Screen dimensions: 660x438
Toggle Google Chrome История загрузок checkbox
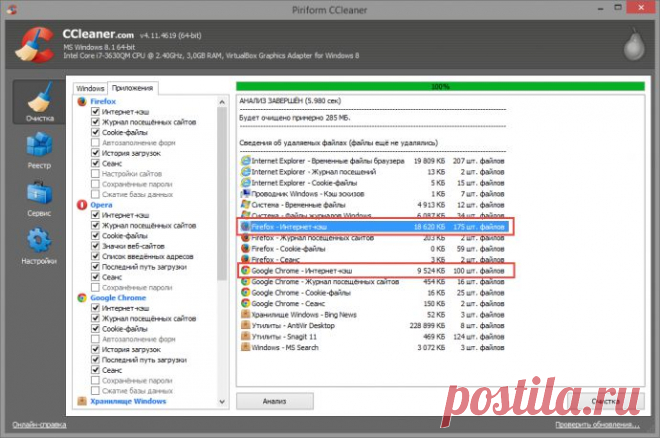96,349
